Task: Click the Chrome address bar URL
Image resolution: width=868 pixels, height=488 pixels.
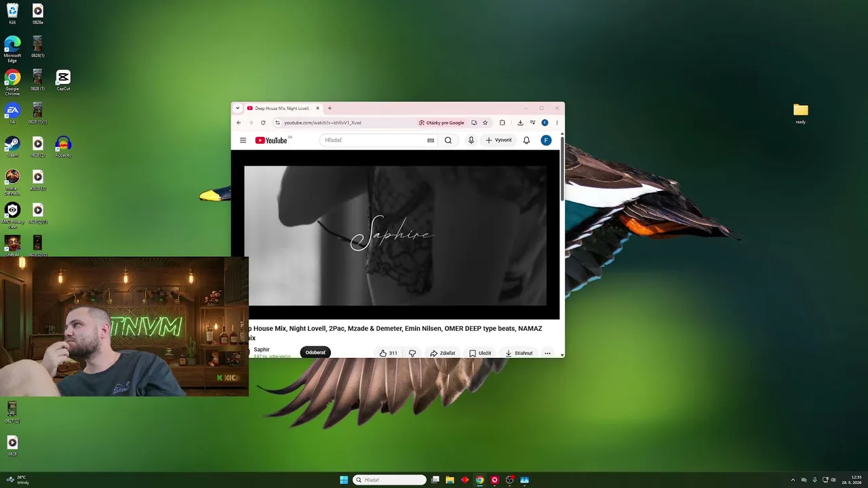Action: (x=323, y=123)
